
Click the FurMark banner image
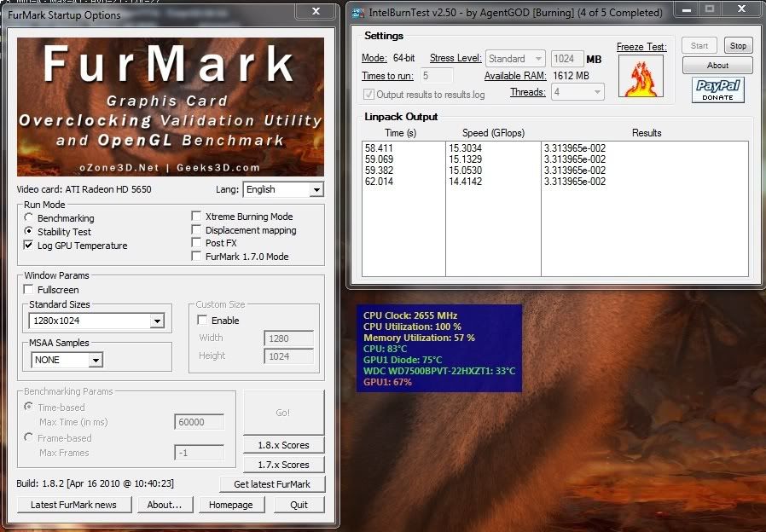point(171,107)
